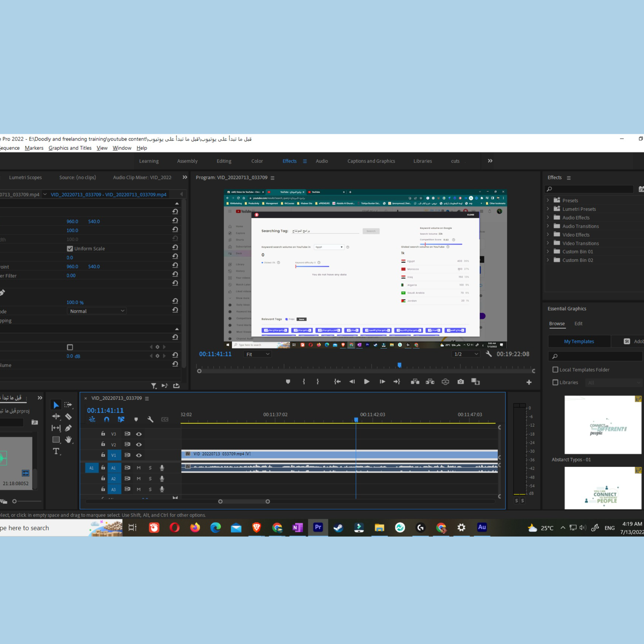Image resolution: width=644 pixels, height=644 pixels.
Task: Click Effects panel search field
Action: point(590,189)
